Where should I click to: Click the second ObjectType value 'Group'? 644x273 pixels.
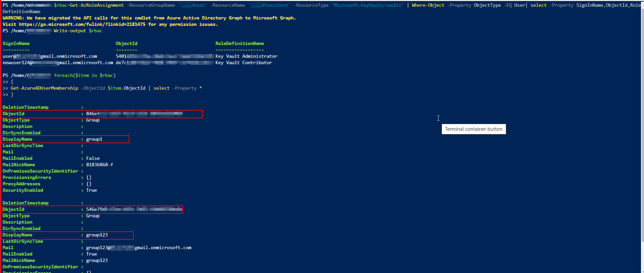(x=93, y=216)
